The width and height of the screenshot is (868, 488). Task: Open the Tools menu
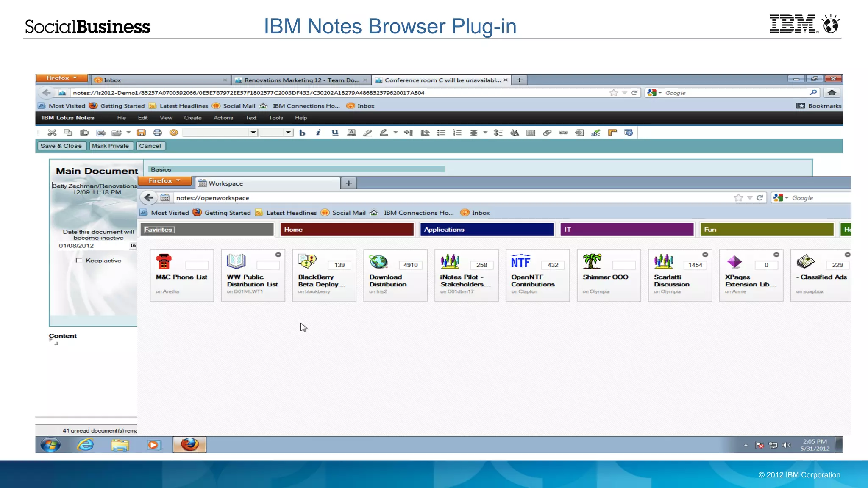[276, 118]
